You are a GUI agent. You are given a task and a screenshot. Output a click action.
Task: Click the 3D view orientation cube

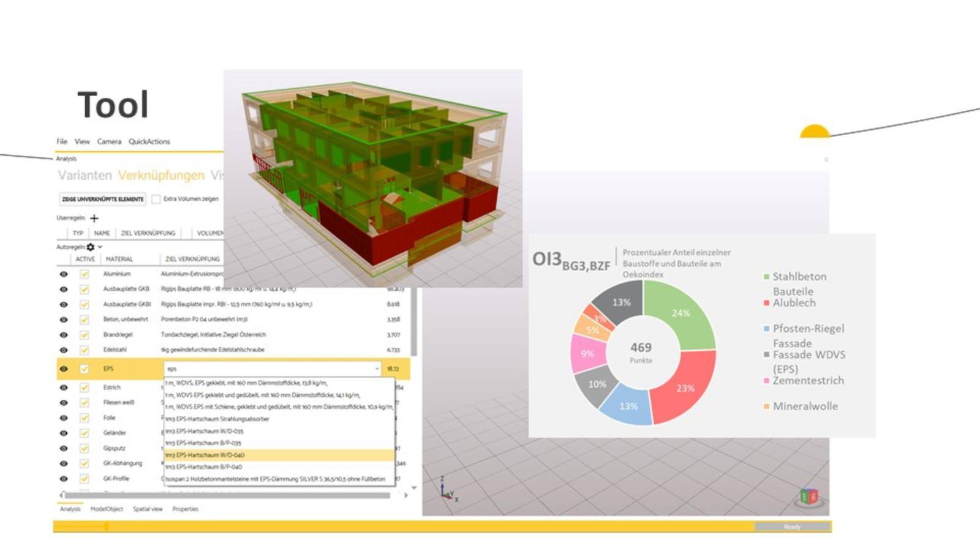point(809,497)
